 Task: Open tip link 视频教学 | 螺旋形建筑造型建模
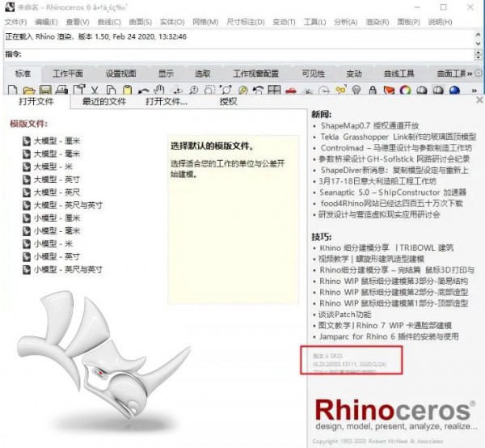coord(371,259)
